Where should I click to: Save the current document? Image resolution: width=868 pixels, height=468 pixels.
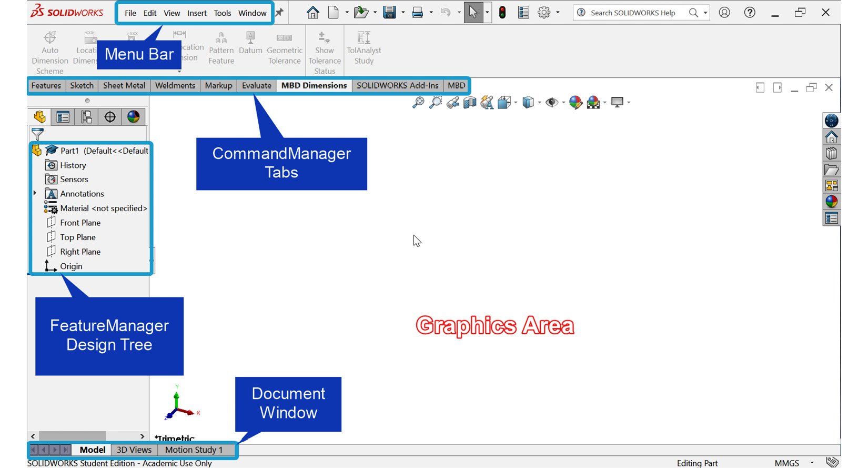(x=389, y=12)
